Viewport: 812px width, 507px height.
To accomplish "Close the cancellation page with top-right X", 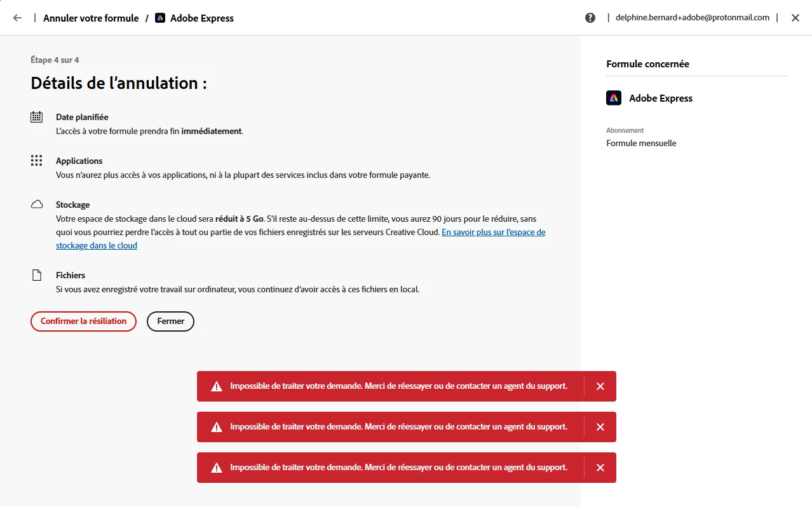I will (795, 18).
